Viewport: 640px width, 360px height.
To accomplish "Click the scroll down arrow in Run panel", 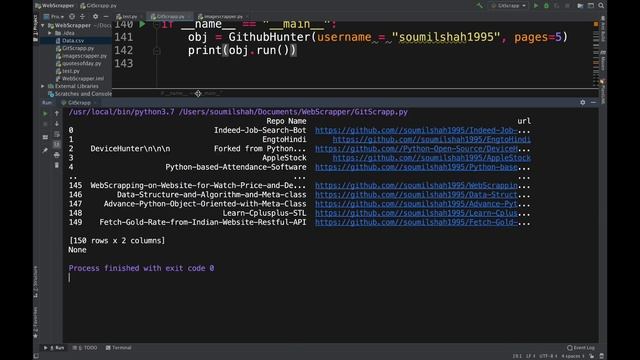I will (57, 124).
